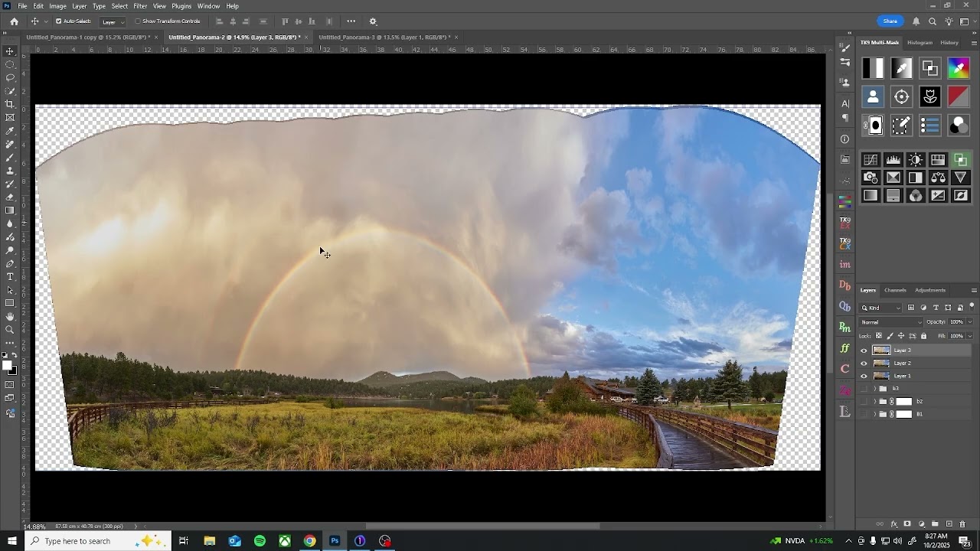
Task: Click the Home icon in options bar
Action: (x=14, y=21)
